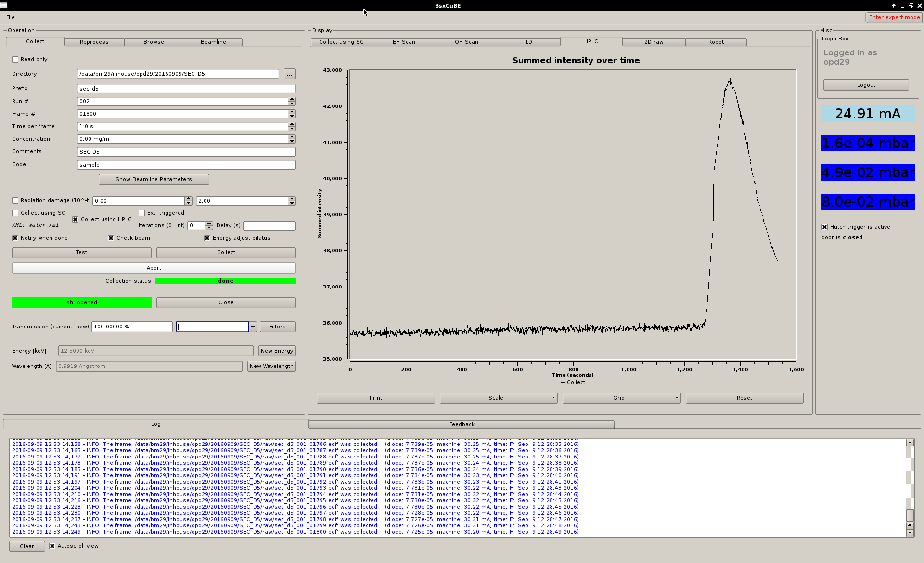Uncheck Notify when done option
The image size is (924, 563).
15,238
